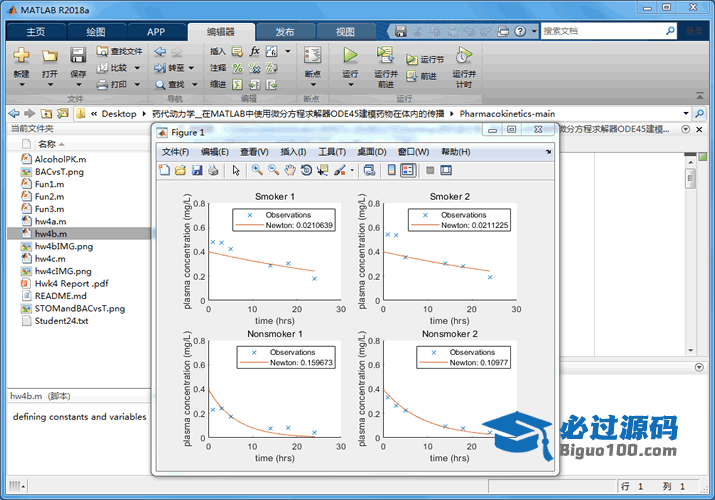Click the Breakpoints icon
This screenshot has width=715, height=500.
click(x=312, y=55)
